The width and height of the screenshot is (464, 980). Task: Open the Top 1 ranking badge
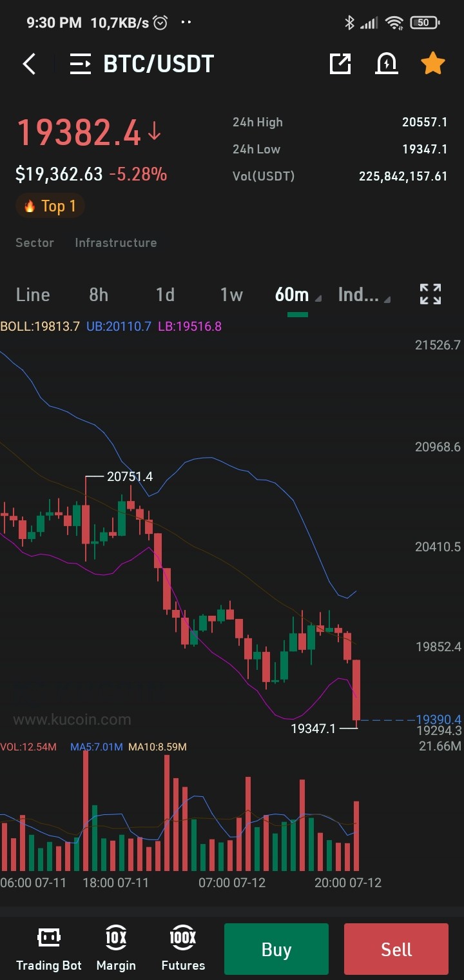point(50,206)
